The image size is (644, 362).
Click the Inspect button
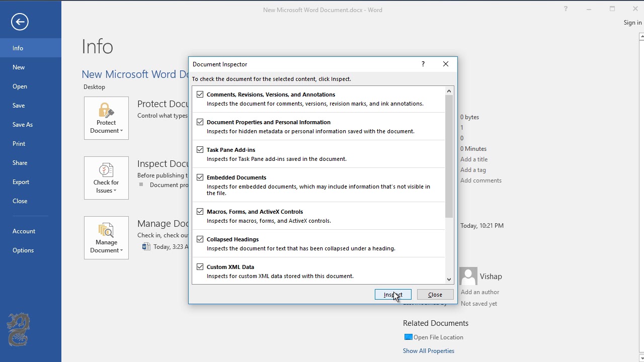tap(393, 295)
